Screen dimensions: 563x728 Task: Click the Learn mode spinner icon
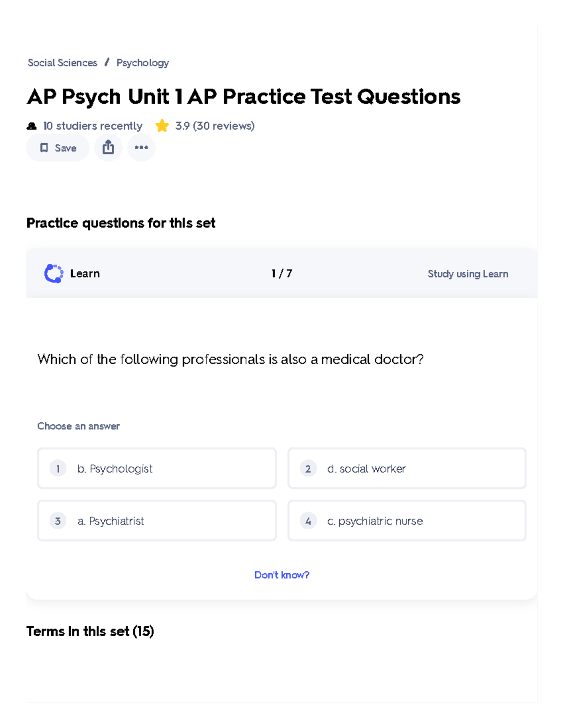pos(54,273)
